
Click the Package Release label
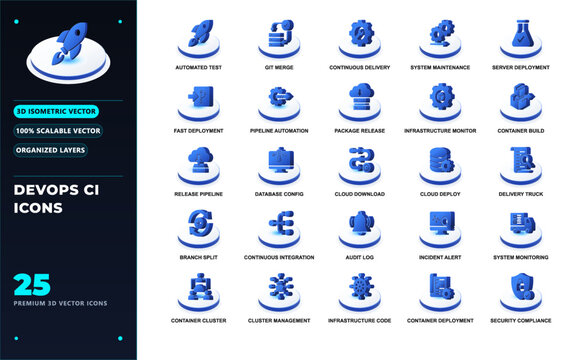360,131
